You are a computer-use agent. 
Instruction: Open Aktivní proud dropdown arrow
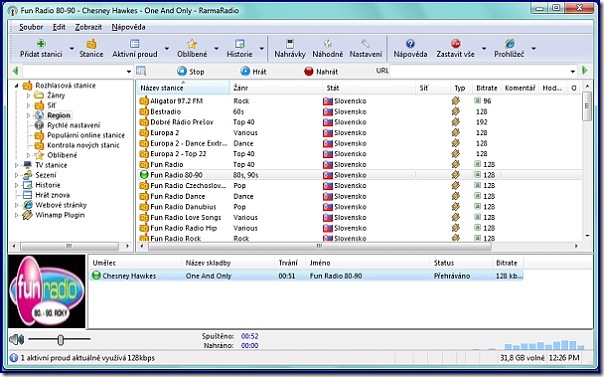167,49
